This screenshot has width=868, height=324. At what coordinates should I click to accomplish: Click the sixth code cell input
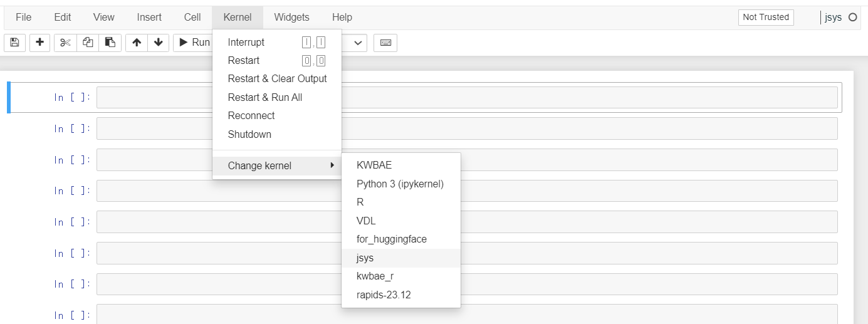tap(467, 253)
